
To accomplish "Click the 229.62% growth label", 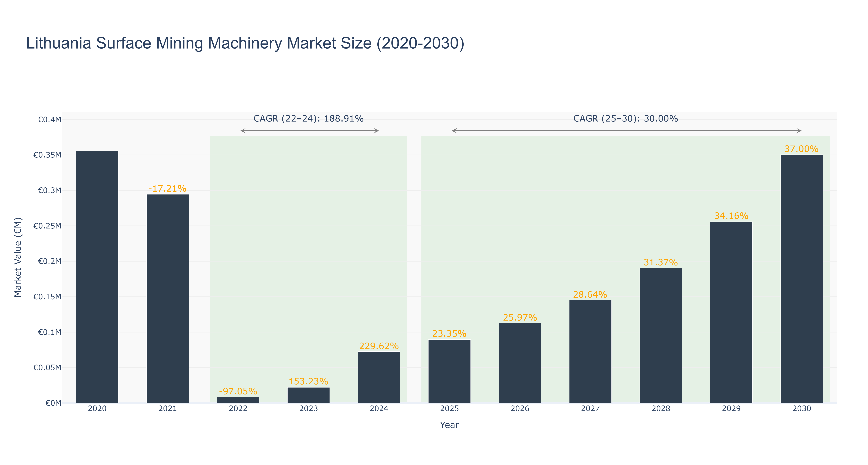I will coord(379,346).
